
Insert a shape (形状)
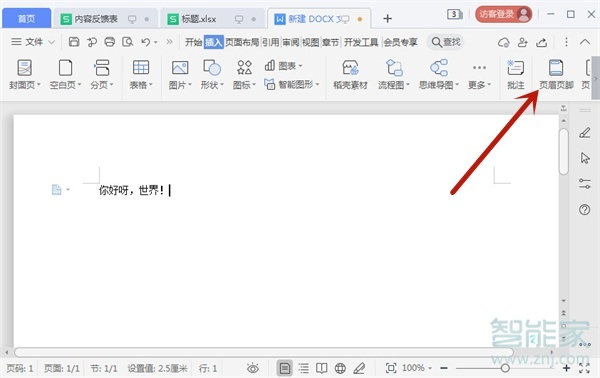(212, 75)
